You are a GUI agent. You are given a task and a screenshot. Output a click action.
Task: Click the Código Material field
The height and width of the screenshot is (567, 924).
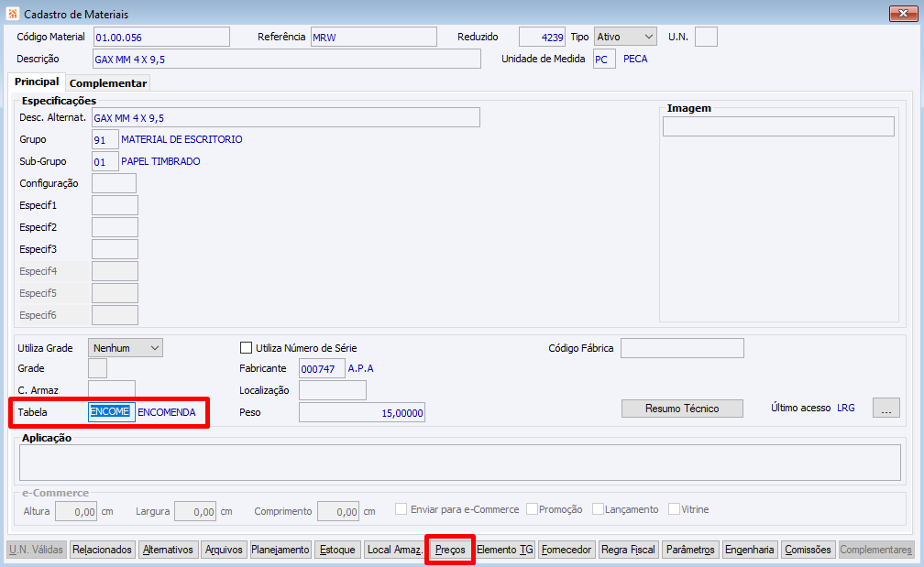tap(161, 37)
